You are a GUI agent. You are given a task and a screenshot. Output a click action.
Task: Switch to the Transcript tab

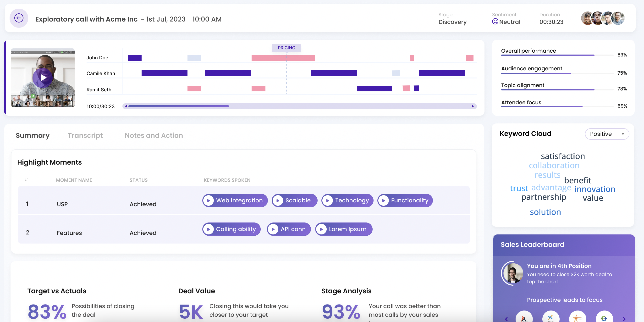(85, 135)
